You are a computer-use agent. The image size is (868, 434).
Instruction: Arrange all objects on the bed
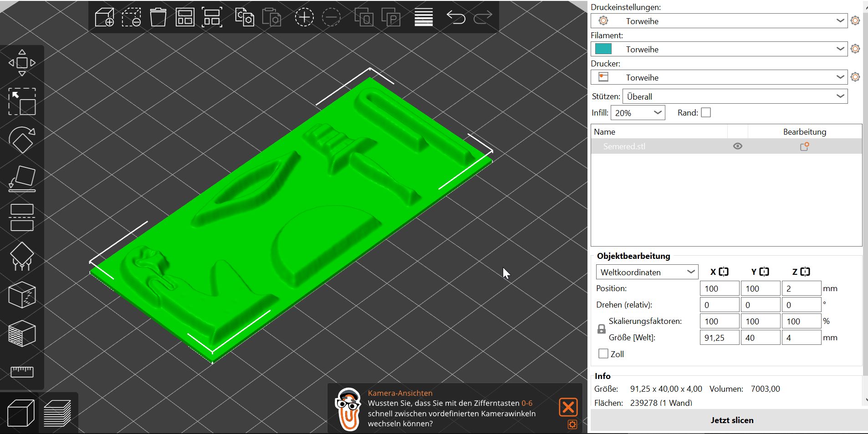(x=185, y=17)
